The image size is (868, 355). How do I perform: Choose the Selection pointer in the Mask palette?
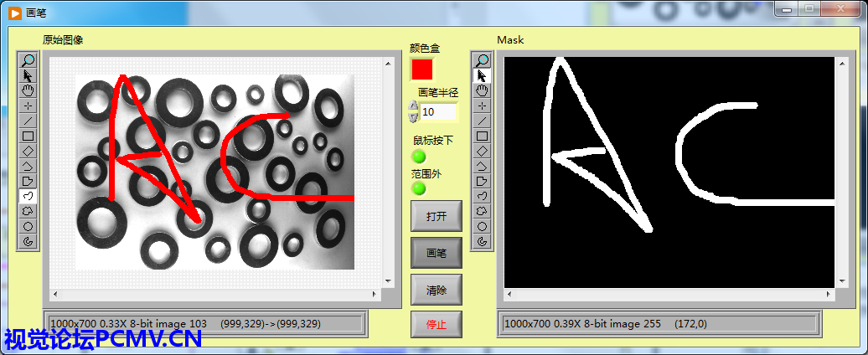(482, 75)
